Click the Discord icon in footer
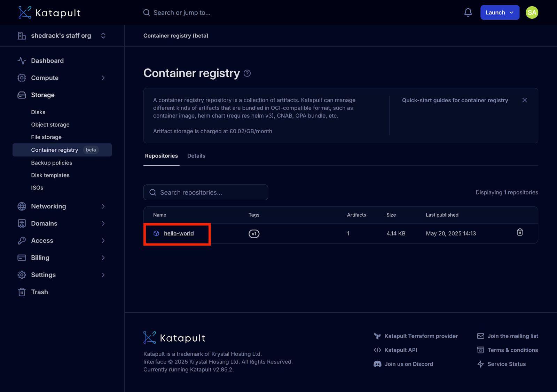This screenshot has height=392, width=557. (x=377, y=364)
